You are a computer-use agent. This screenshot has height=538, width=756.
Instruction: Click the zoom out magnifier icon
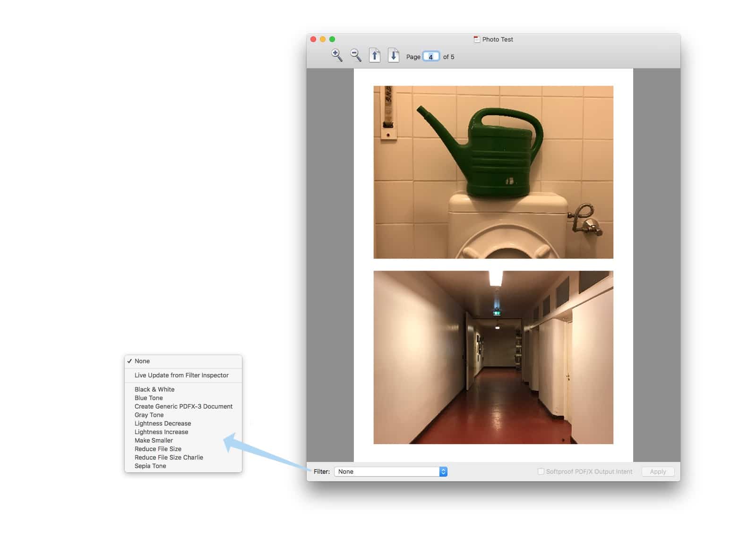(355, 55)
